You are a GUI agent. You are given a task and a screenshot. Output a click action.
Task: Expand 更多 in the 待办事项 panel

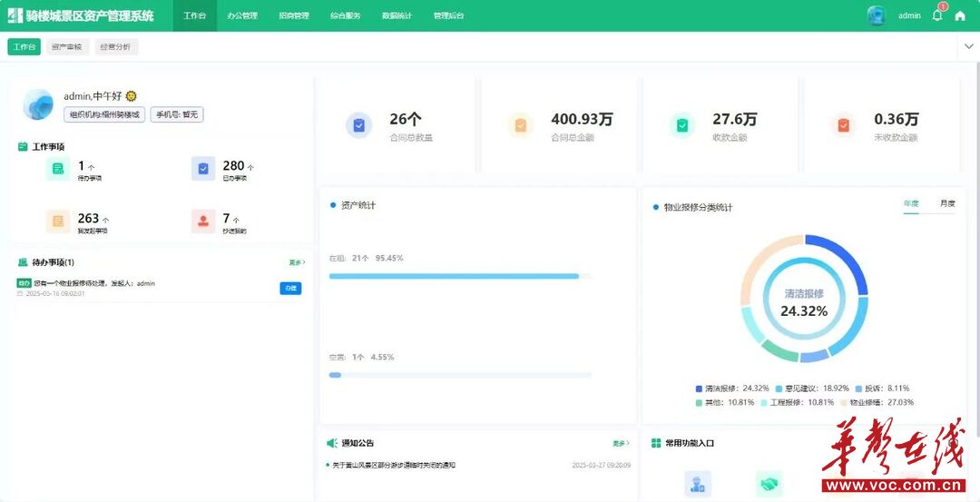click(x=297, y=262)
